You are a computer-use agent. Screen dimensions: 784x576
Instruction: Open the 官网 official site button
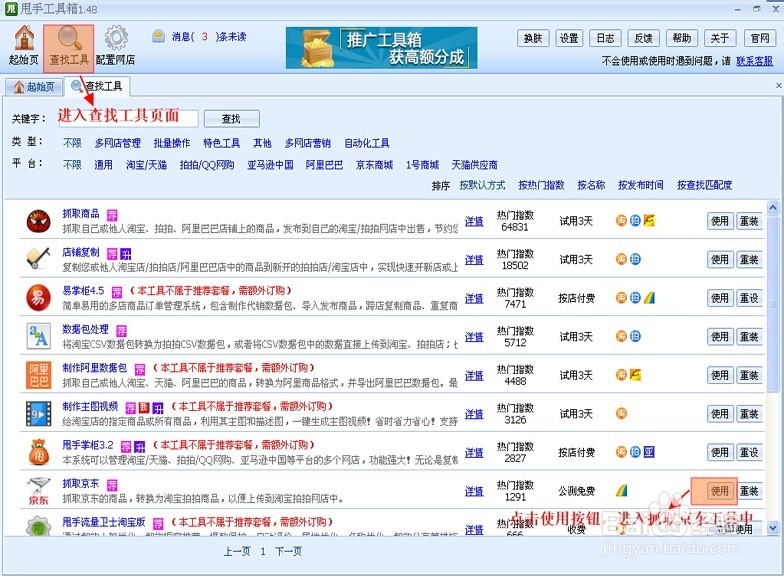(x=760, y=38)
